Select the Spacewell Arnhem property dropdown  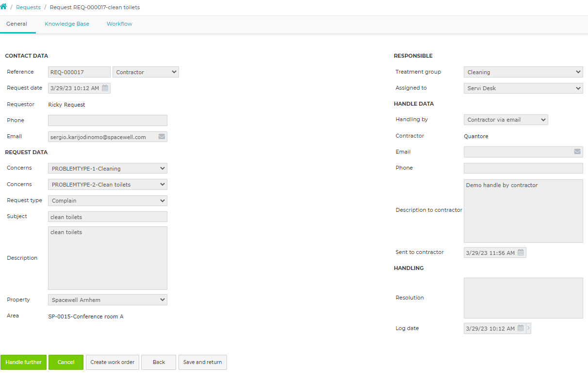pyautogui.click(x=108, y=300)
